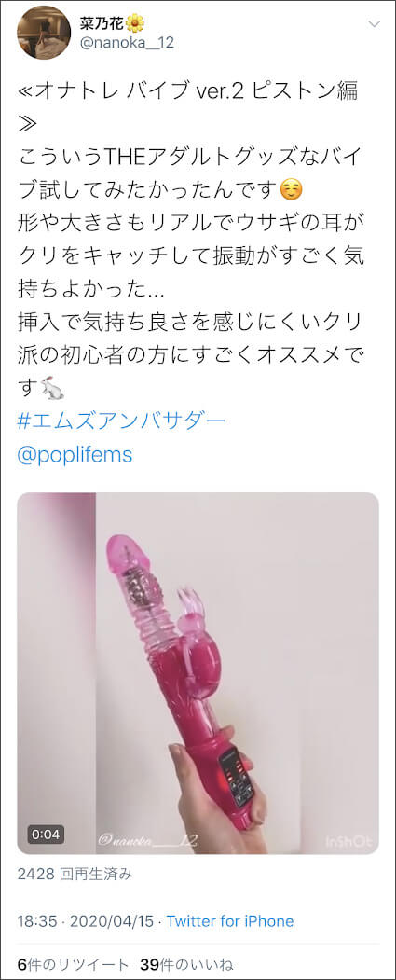Click the sunflower emoji beside the name
The height and width of the screenshot is (980, 396).
click(135, 23)
